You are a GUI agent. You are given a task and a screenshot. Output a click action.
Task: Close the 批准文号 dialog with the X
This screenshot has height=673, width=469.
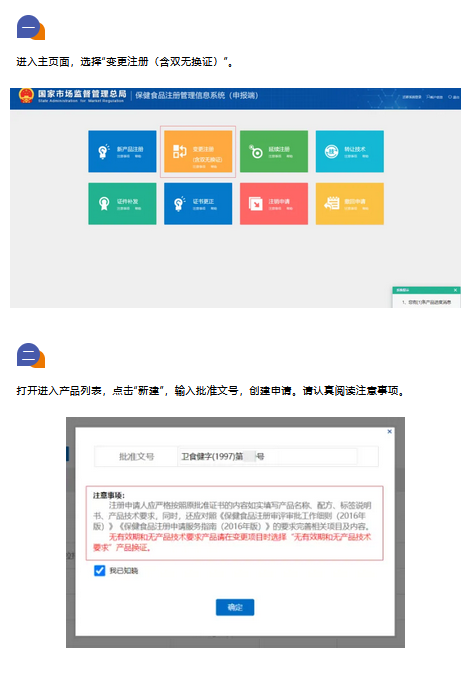pyautogui.click(x=390, y=431)
